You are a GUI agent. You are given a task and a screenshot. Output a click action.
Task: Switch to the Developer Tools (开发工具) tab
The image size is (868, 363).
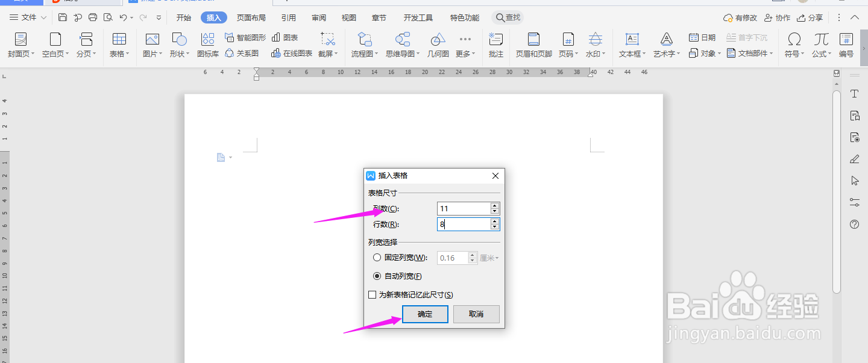click(x=418, y=18)
